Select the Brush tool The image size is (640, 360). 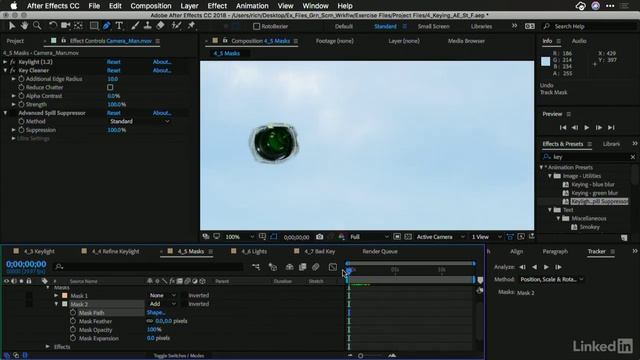point(135,26)
